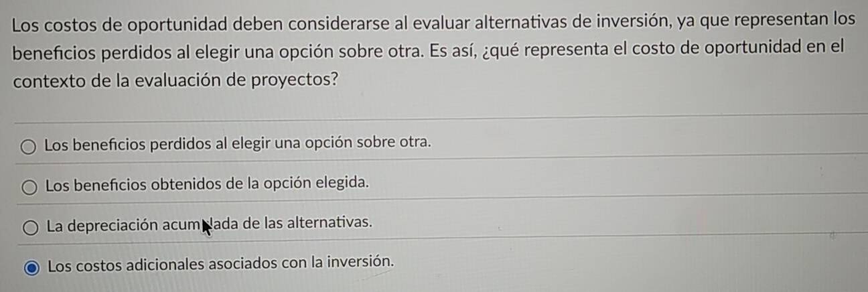Click answer text 'La depreciación acumulada de las alternativas'
Viewport: 868px width, 292px height.
209,223
